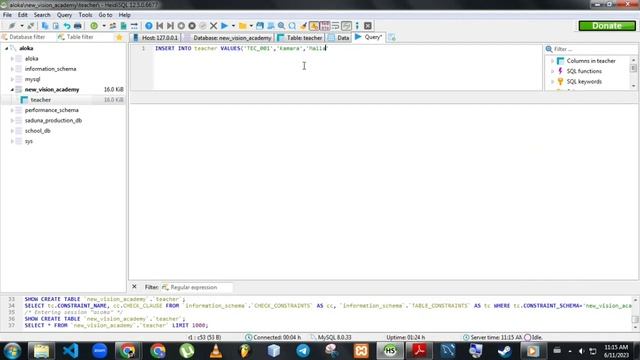640x360 pixels.
Task: Open the blue Help question-mark icon
Action: 149,26
